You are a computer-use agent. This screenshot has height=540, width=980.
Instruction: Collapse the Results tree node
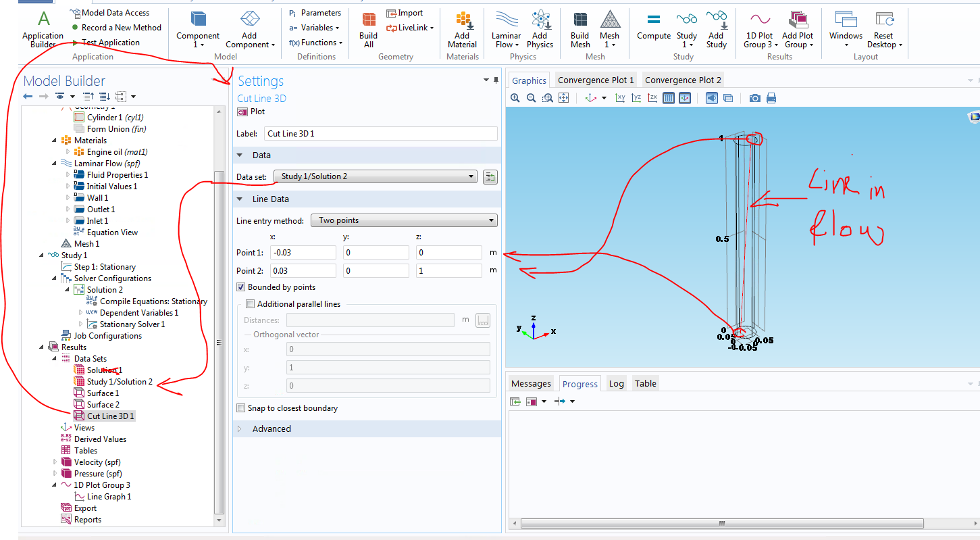coord(43,347)
